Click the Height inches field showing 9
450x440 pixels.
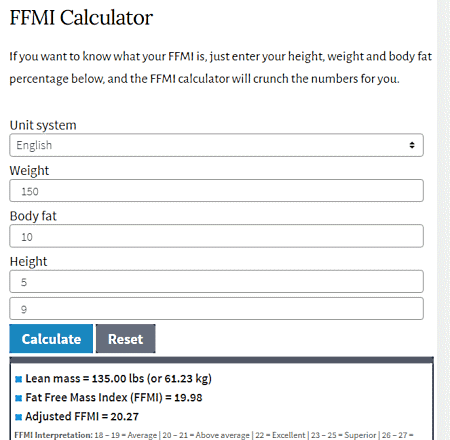pos(216,309)
